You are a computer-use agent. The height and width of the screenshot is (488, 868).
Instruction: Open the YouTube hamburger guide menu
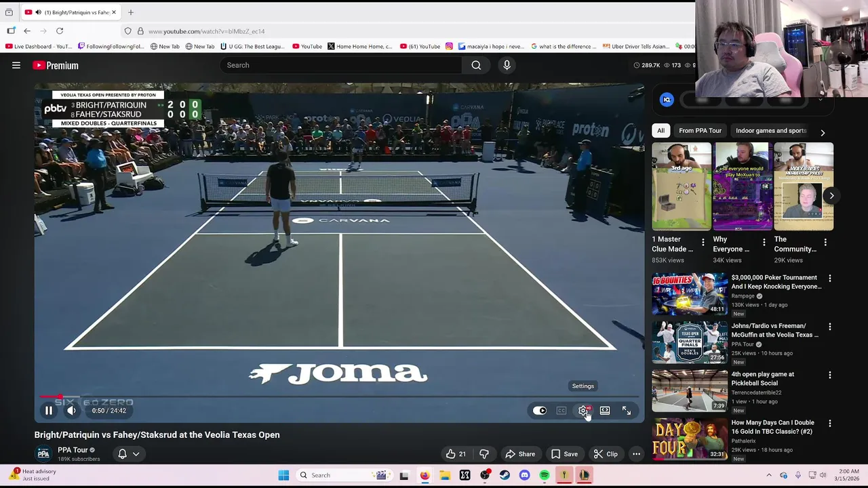pyautogui.click(x=16, y=65)
